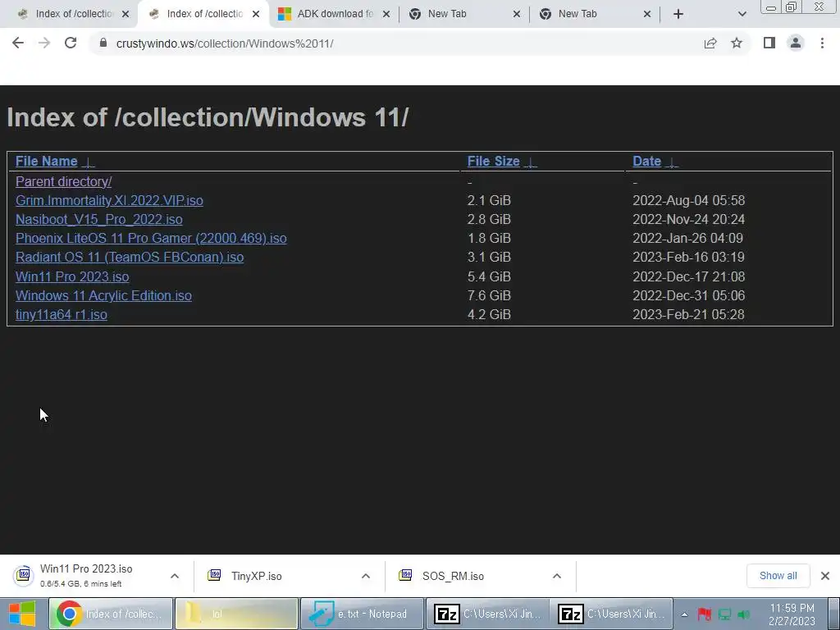Image resolution: width=840 pixels, height=630 pixels.
Task: Click the 7.6 GiB file size cell
Action: point(489,295)
